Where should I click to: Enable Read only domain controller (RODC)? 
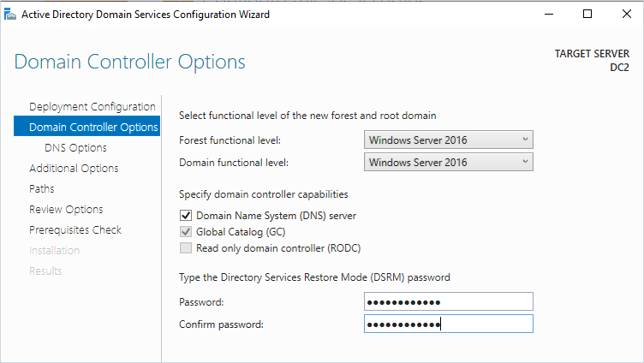click(186, 248)
